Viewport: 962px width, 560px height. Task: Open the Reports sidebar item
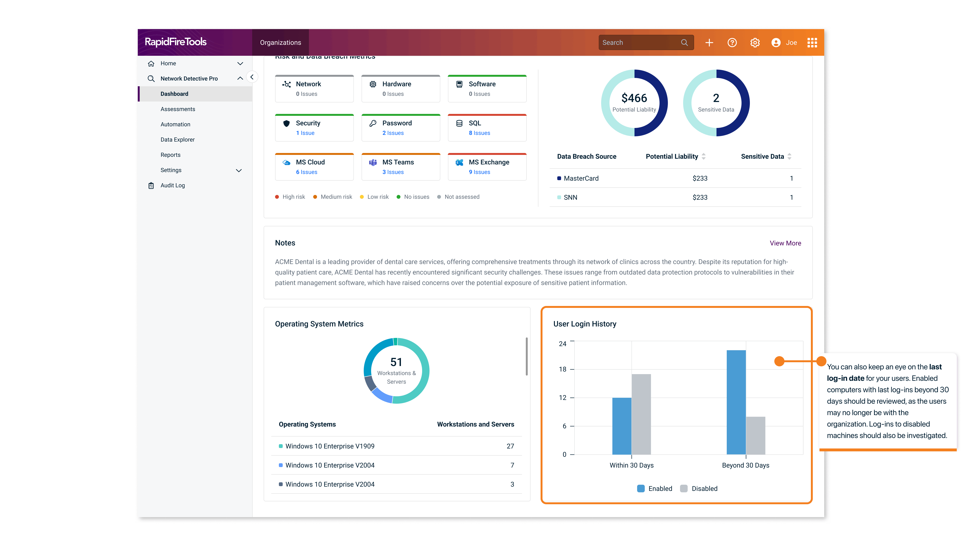(x=171, y=155)
